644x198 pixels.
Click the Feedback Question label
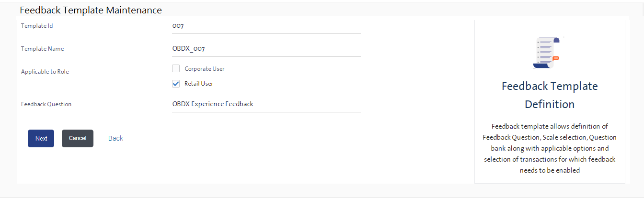pyautogui.click(x=46, y=104)
